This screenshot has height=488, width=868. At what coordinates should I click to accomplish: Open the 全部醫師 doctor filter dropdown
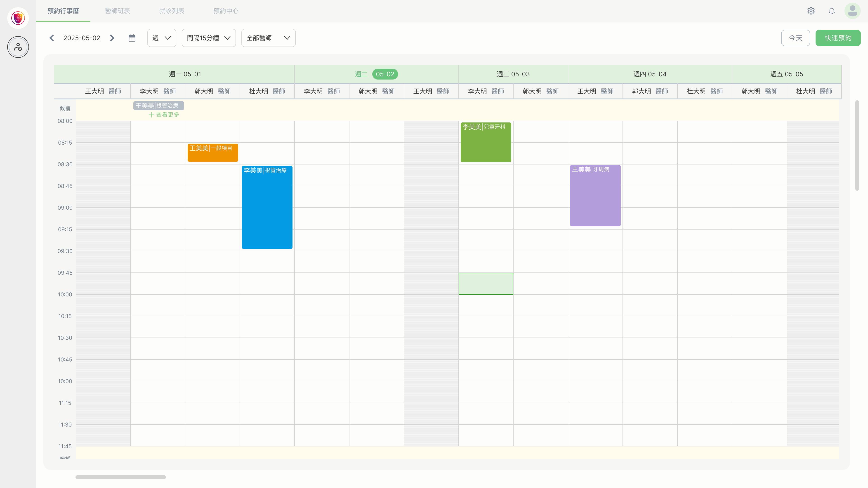click(x=268, y=38)
